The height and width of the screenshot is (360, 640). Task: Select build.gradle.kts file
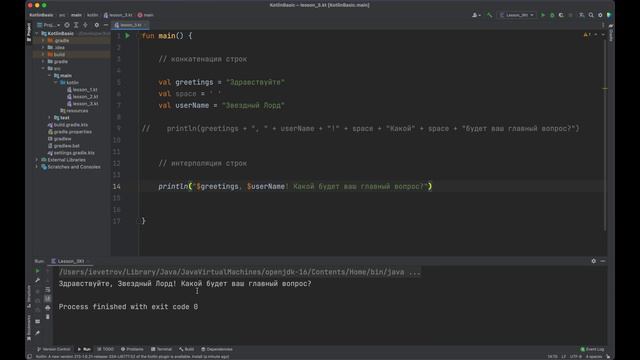[x=68, y=124]
